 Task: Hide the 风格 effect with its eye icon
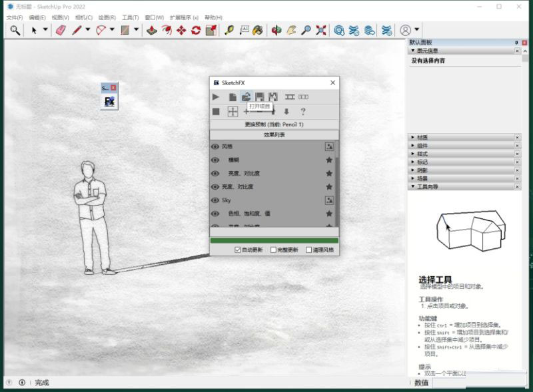(x=215, y=146)
